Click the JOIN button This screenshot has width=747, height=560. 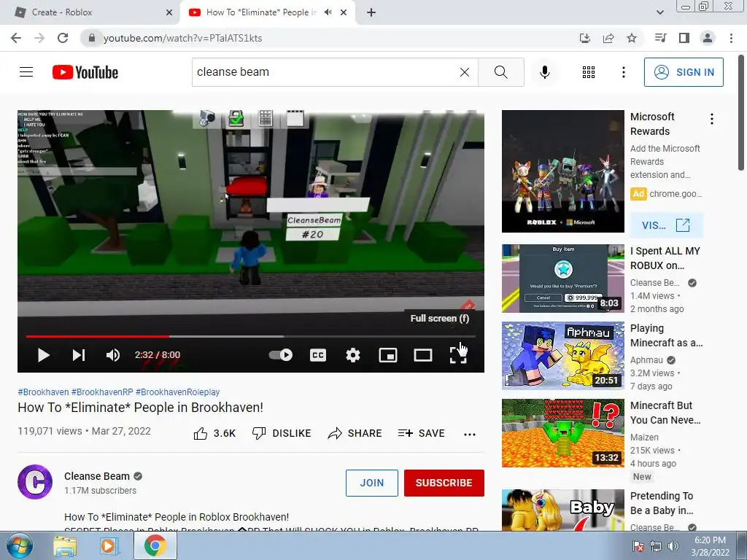(371, 483)
